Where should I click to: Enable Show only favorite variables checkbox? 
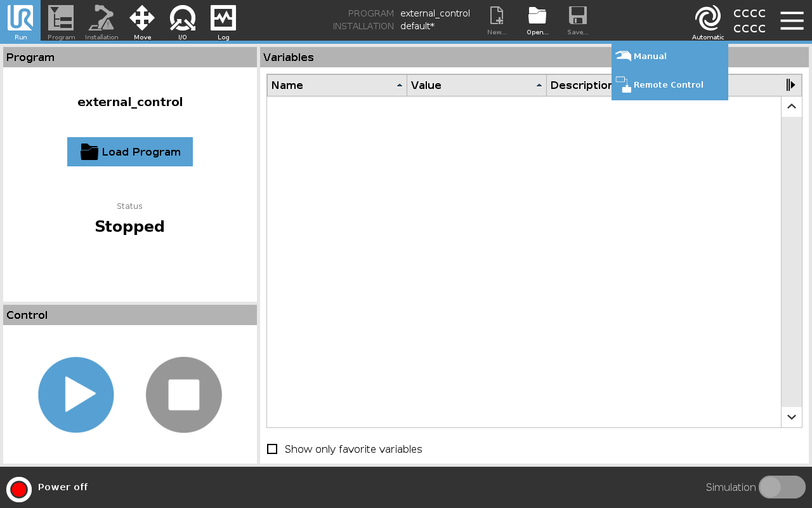(272, 449)
